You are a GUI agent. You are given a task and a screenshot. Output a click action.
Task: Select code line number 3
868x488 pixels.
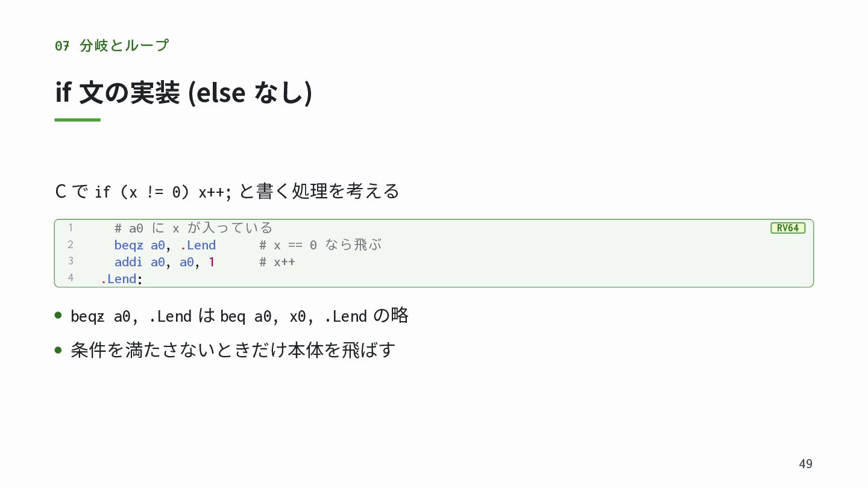(71, 261)
